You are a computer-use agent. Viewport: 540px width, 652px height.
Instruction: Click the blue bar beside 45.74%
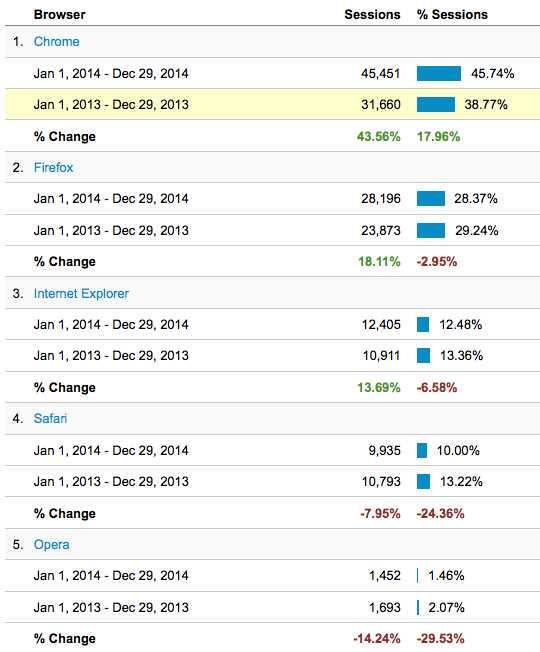[x=439, y=74]
